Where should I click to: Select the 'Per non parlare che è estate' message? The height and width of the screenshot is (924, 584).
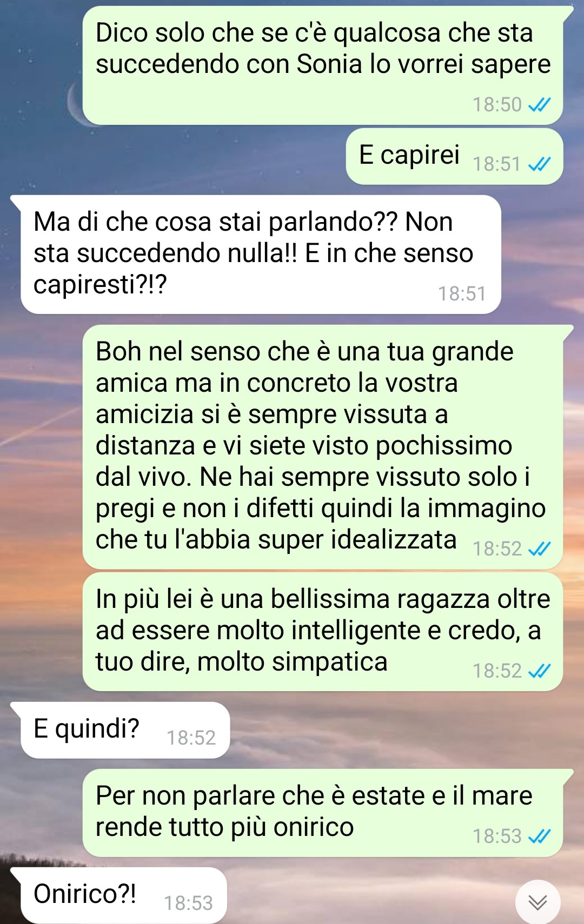click(323, 813)
